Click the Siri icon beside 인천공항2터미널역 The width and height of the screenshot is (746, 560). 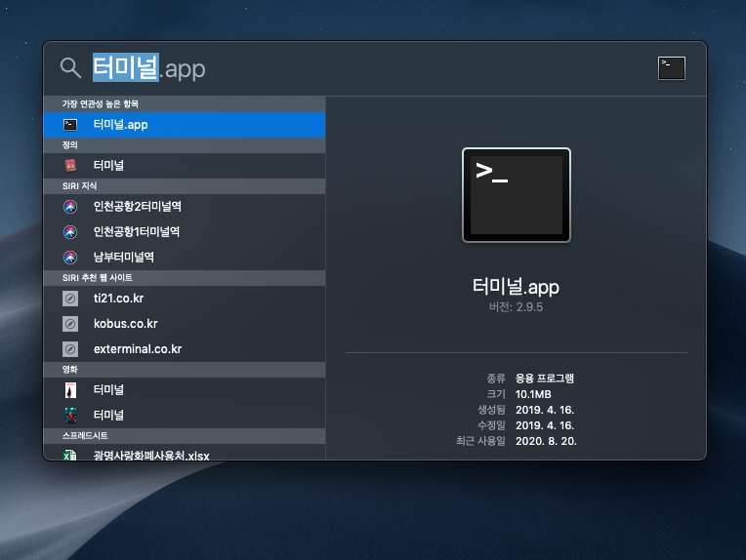click(70, 206)
